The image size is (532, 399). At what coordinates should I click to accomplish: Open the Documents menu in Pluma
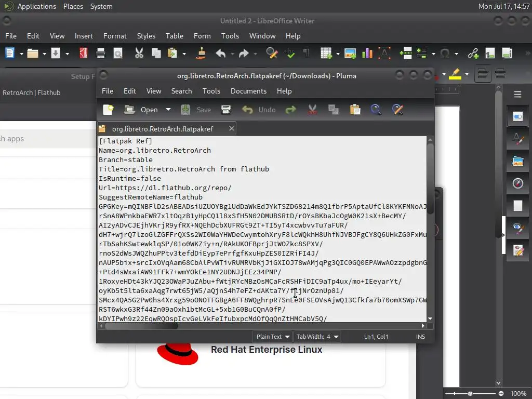pos(248,91)
